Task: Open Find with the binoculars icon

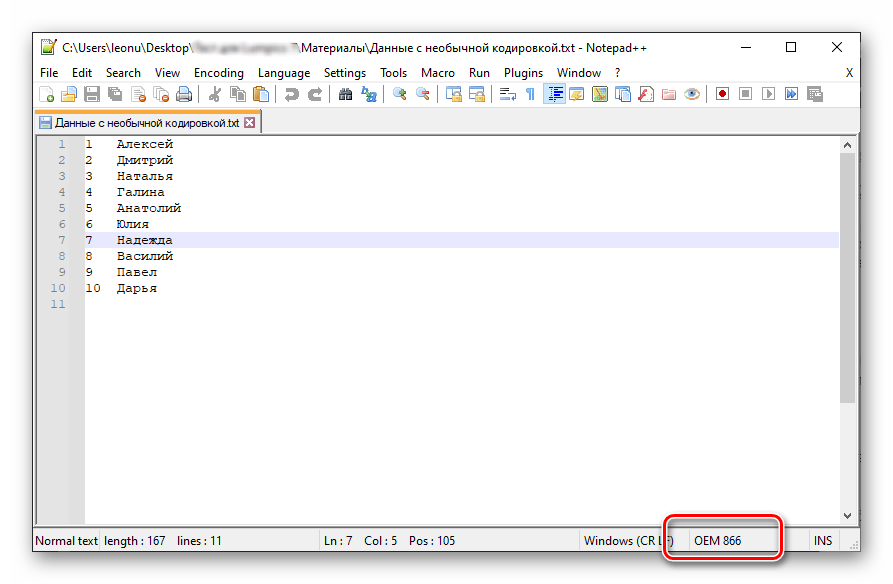Action: tap(345, 95)
